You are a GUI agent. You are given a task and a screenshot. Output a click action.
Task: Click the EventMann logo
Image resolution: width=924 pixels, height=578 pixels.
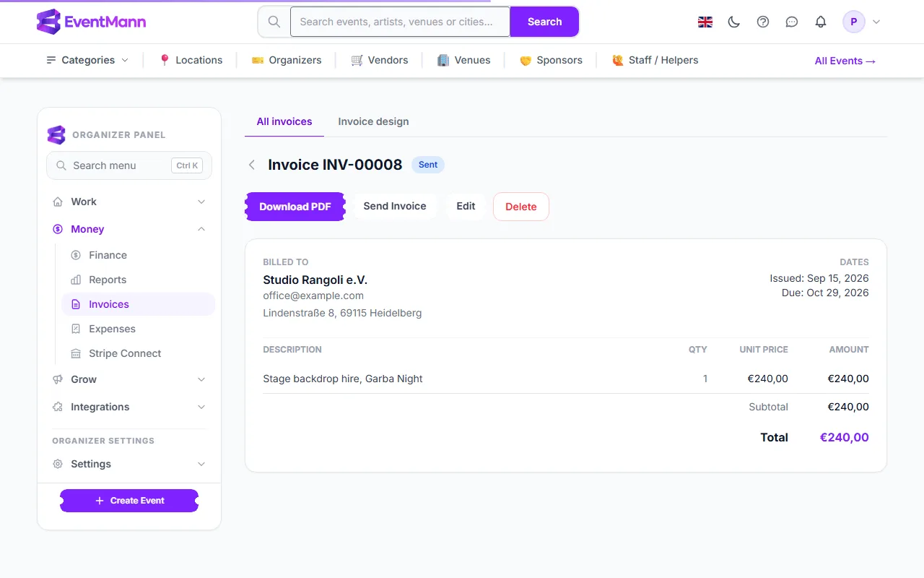coord(92,22)
